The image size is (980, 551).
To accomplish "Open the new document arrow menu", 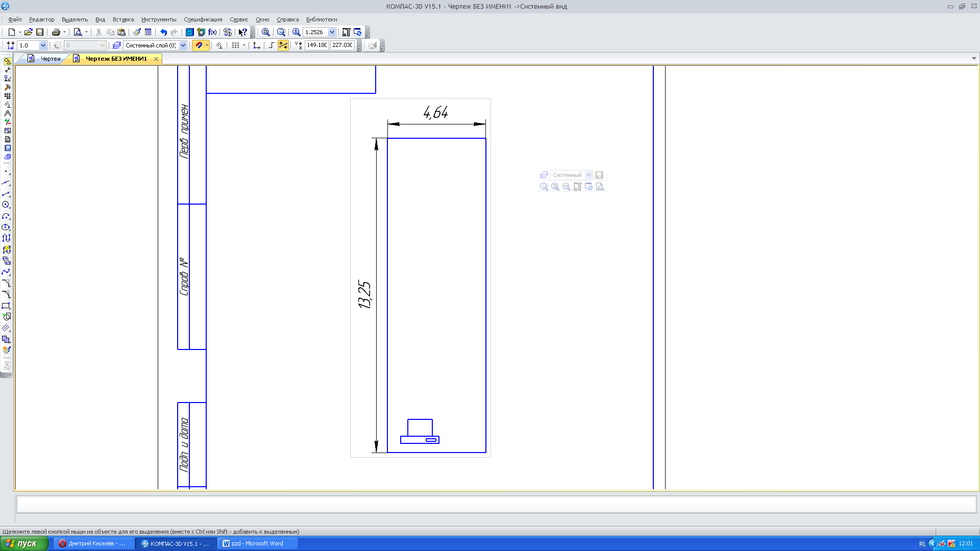I will pos(20,32).
